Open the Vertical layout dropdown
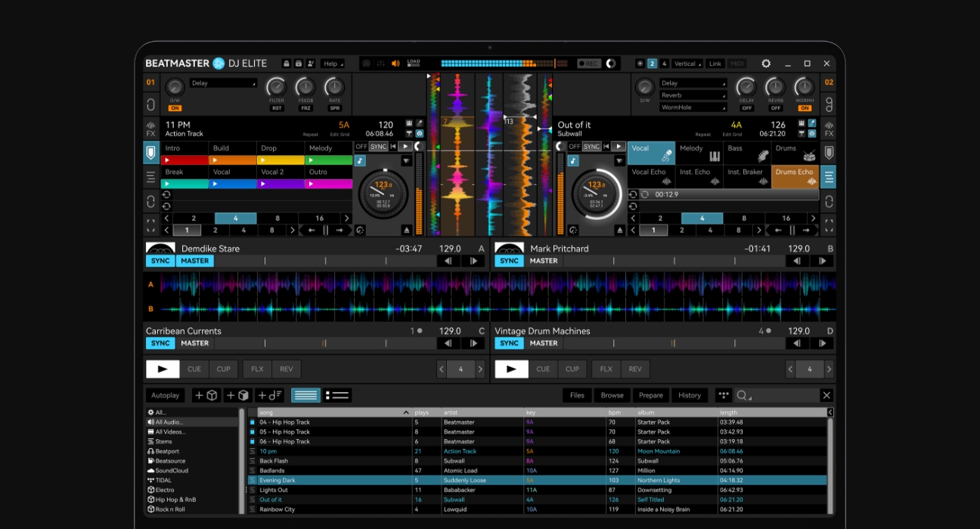Image resolution: width=980 pixels, height=529 pixels. click(687, 63)
